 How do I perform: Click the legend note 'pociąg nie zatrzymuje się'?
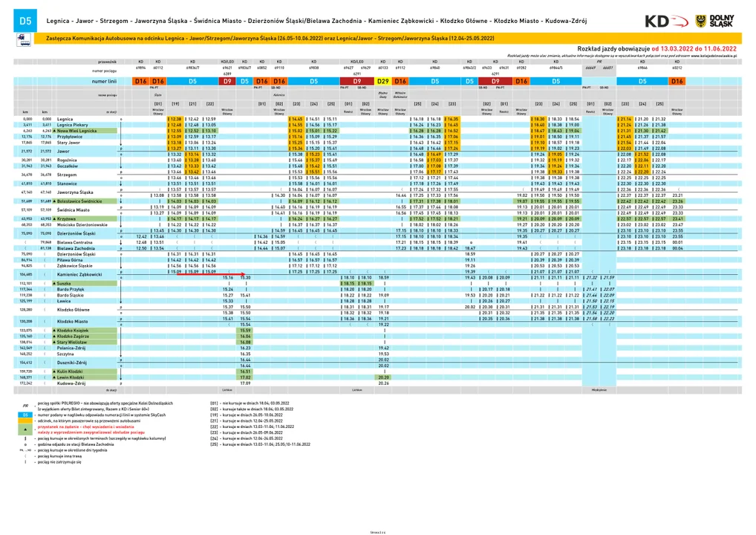pos(59,462)
